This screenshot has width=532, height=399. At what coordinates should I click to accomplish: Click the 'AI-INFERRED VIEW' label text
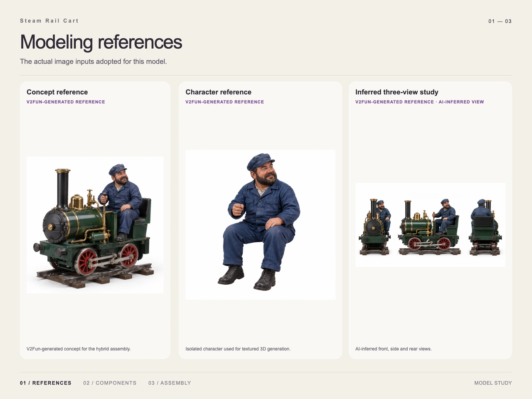(461, 102)
